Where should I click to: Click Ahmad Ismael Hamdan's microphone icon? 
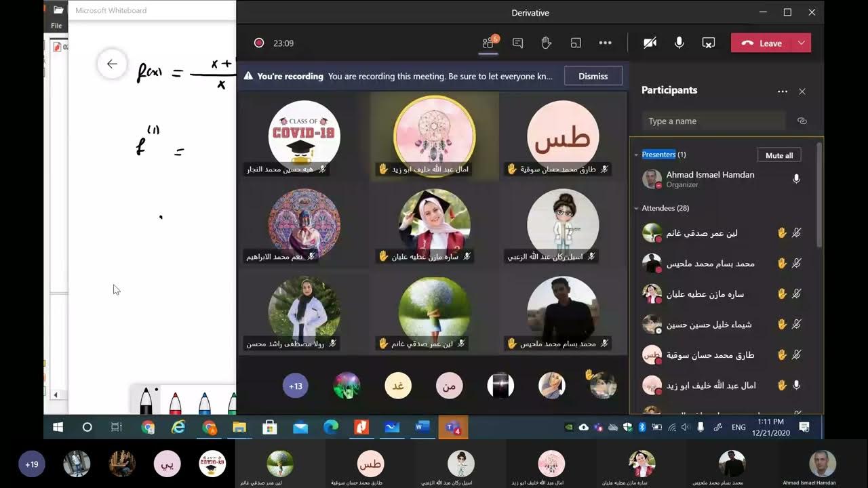797,179
